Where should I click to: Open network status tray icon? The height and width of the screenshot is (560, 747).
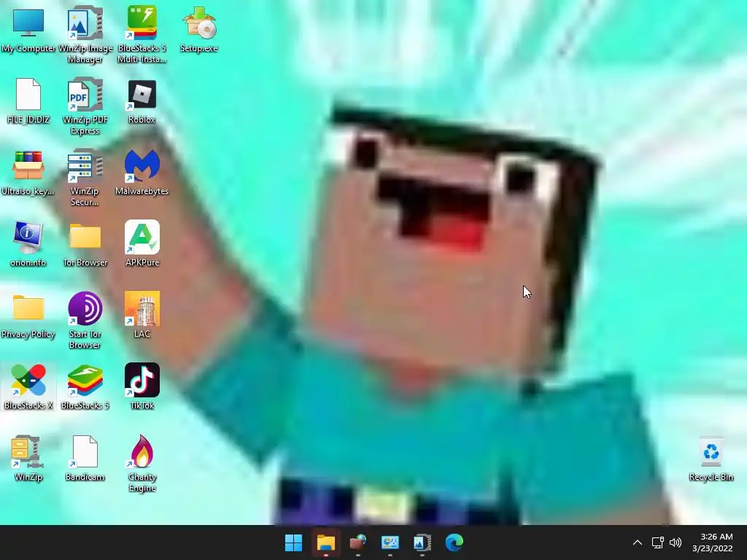click(x=658, y=542)
